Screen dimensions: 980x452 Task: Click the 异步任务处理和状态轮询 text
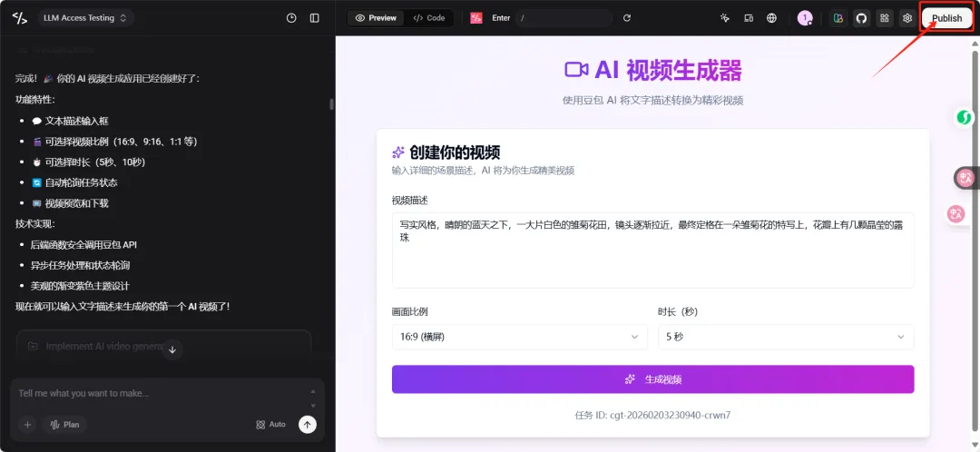[x=81, y=265]
